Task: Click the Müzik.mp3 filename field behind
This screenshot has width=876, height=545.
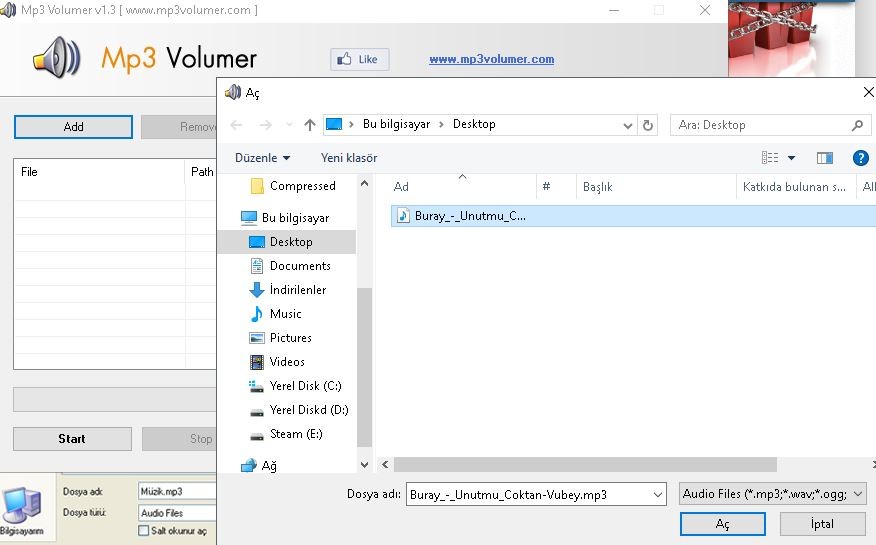Action: [177, 491]
